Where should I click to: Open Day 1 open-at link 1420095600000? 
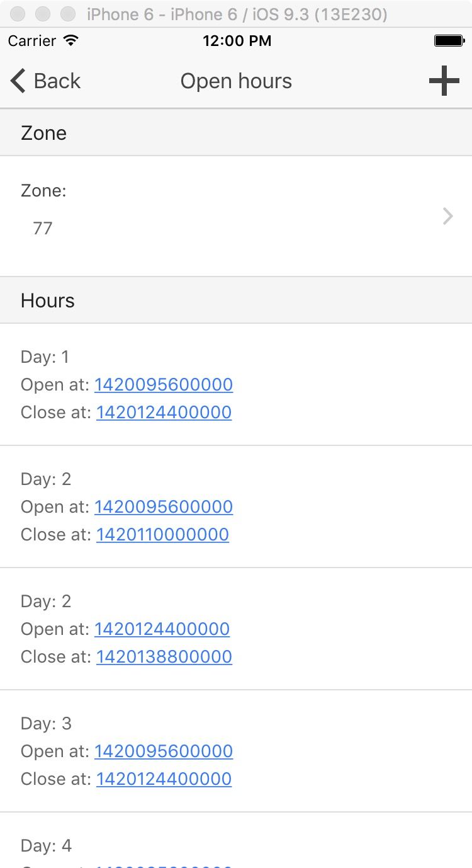pos(164,384)
